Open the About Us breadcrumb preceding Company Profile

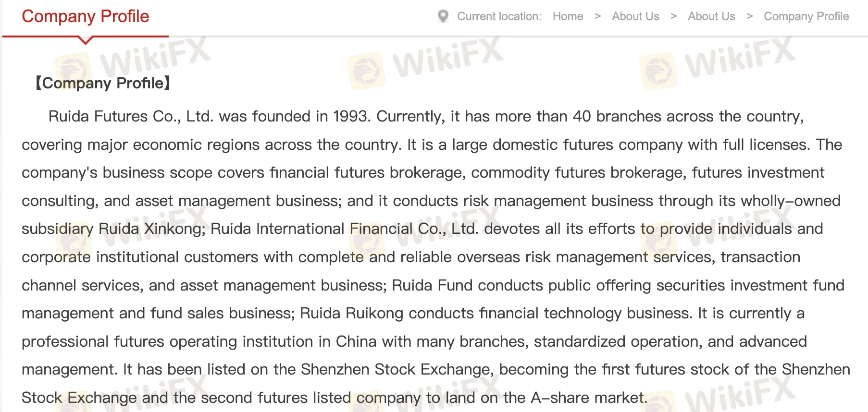pos(711,16)
